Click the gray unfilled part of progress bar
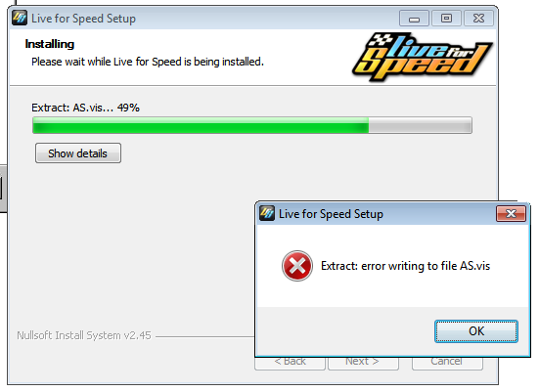The height and width of the screenshot is (392, 539). pos(420,125)
